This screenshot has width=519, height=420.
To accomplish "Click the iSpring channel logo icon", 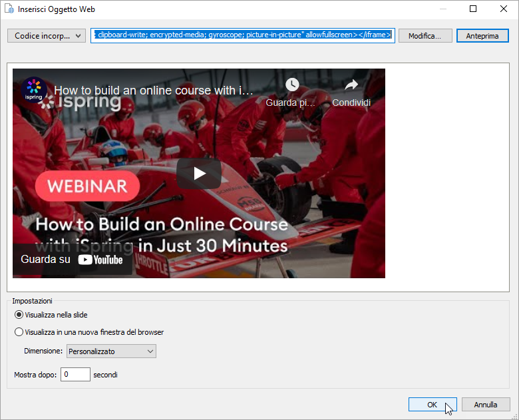I will point(33,90).
